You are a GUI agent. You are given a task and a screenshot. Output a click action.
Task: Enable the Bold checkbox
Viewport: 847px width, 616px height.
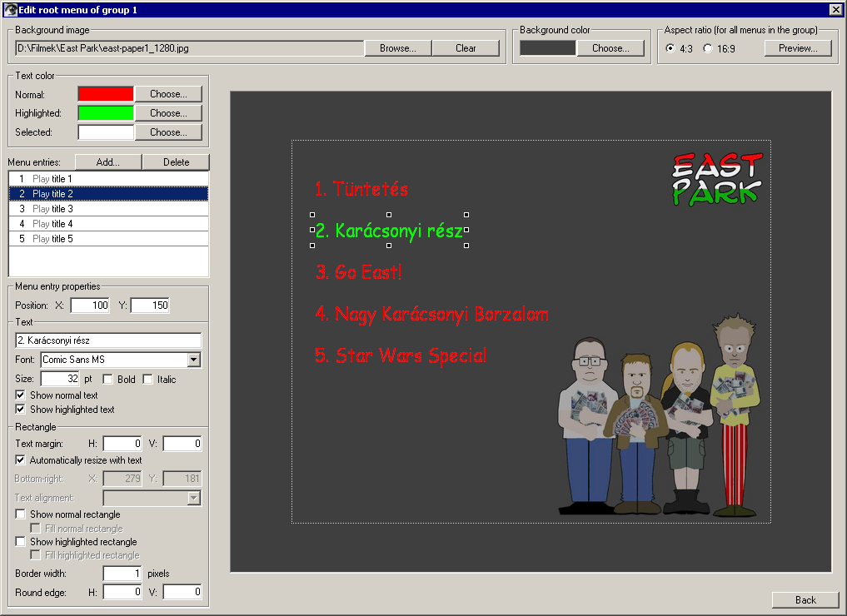tap(107, 380)
